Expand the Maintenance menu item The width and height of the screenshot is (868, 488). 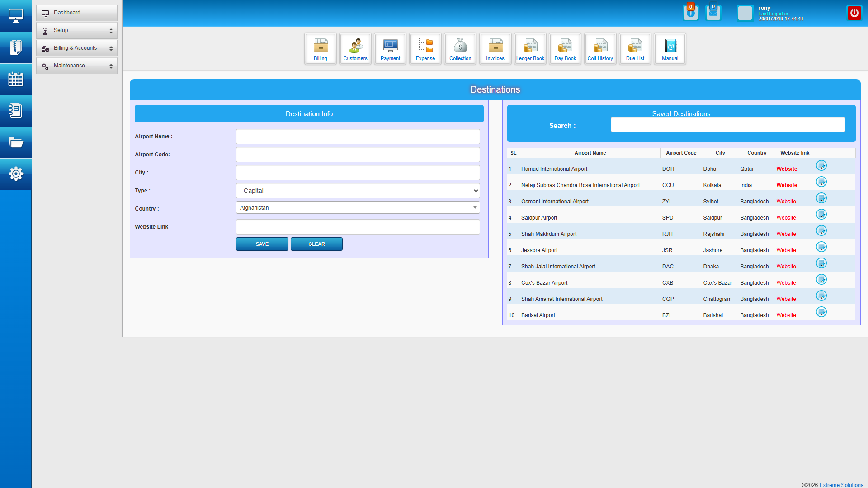click(x=77, y=66)
